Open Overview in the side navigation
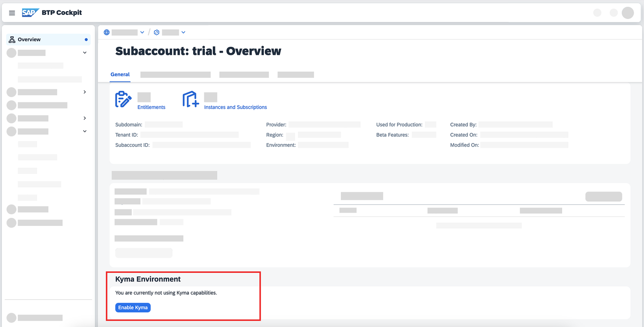 (x=49, y=39)
